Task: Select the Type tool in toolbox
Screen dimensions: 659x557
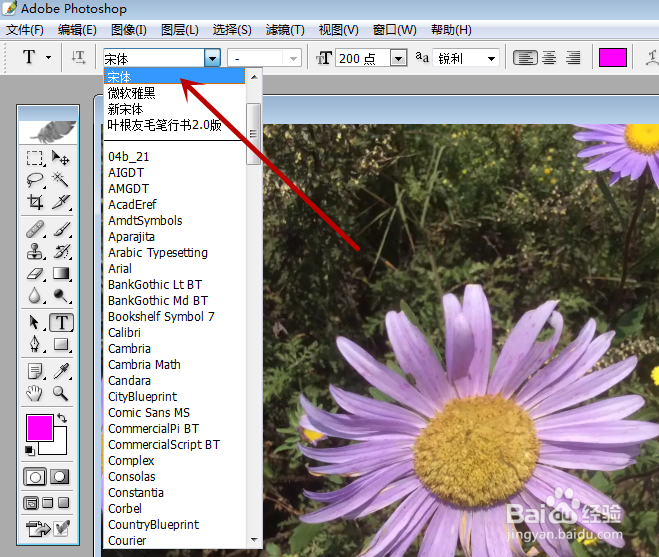Action: point(61,323)
